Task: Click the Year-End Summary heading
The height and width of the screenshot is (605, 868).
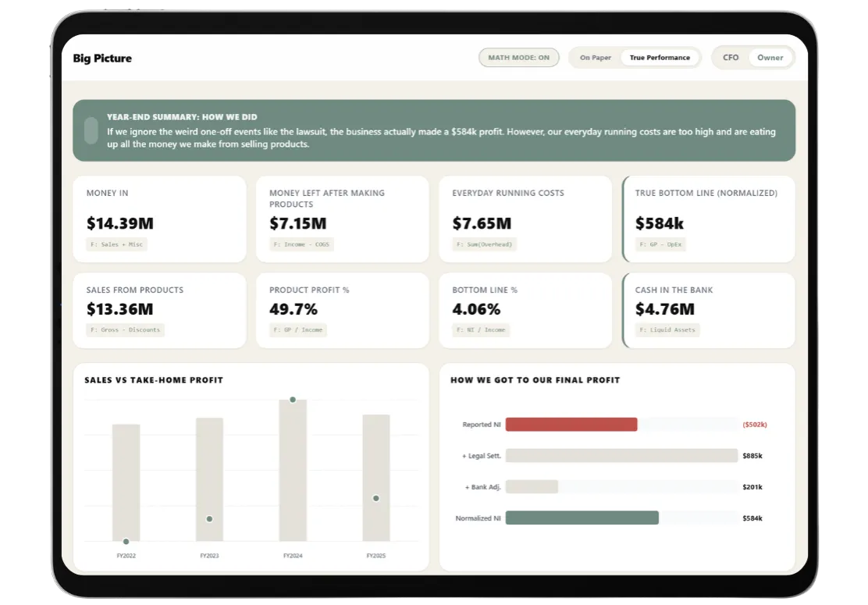Action: tap(182, 117)
